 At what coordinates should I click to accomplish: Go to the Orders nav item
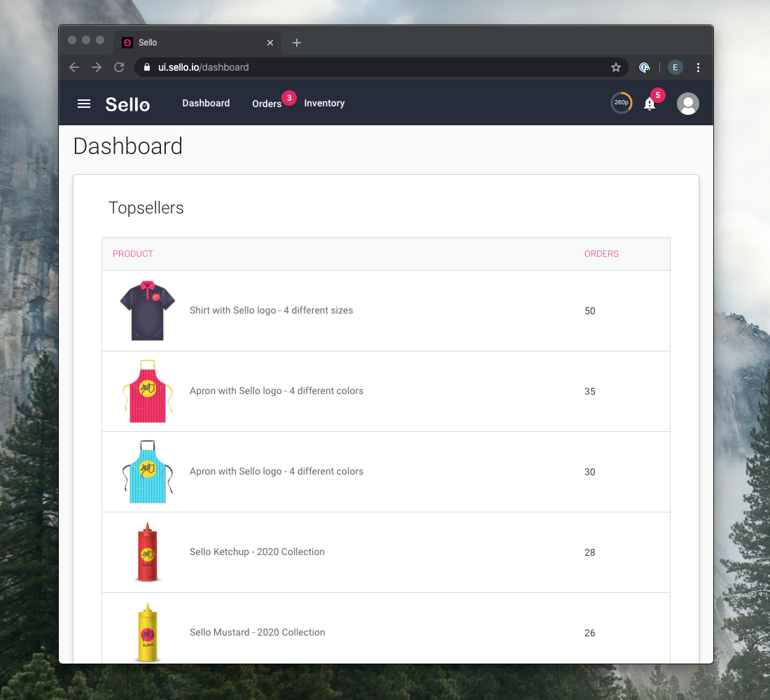tap(267, 104)
